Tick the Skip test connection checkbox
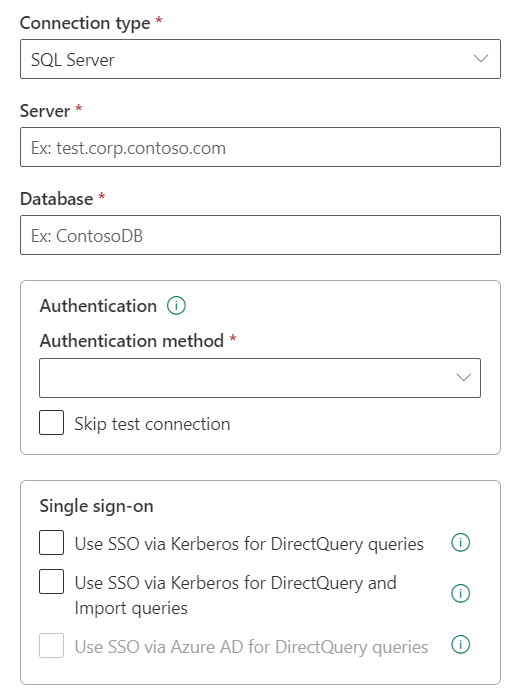This screenshot has width=527, height=697. click(51, 422)
